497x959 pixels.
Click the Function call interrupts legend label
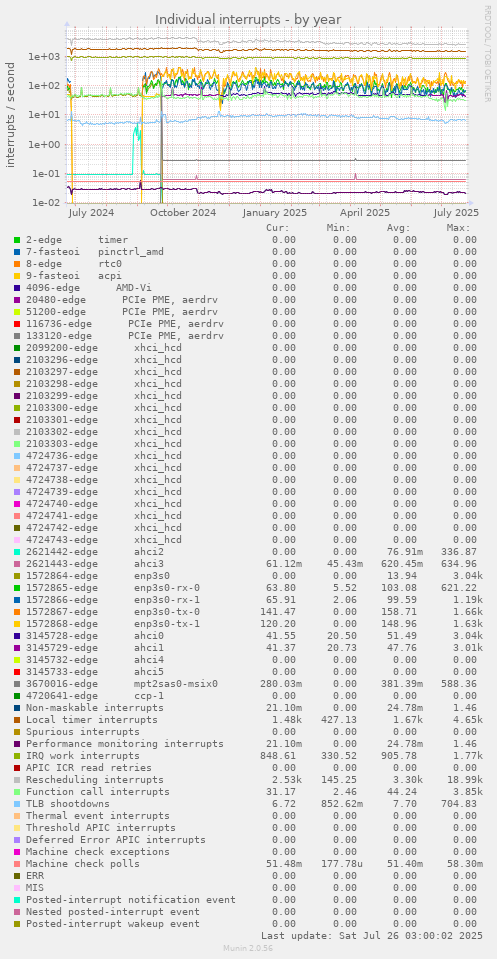pos(98,792)
